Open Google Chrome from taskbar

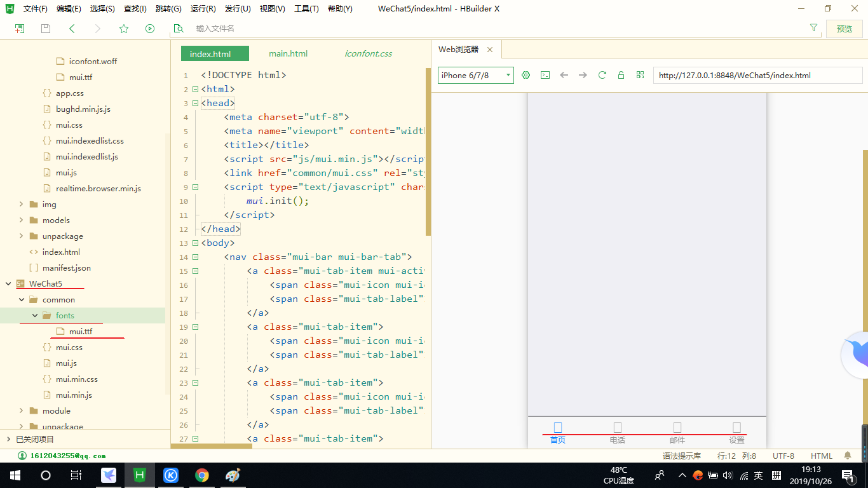coord(202,475)
